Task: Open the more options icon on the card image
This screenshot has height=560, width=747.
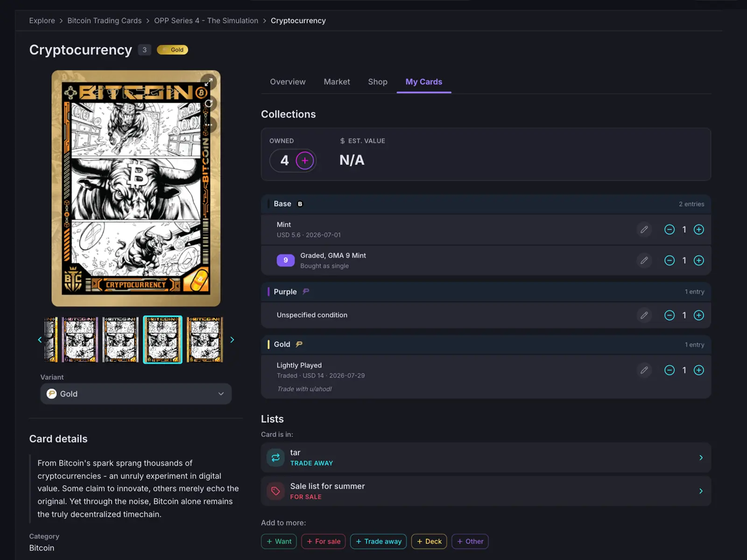Action: [x=209, y=124]
